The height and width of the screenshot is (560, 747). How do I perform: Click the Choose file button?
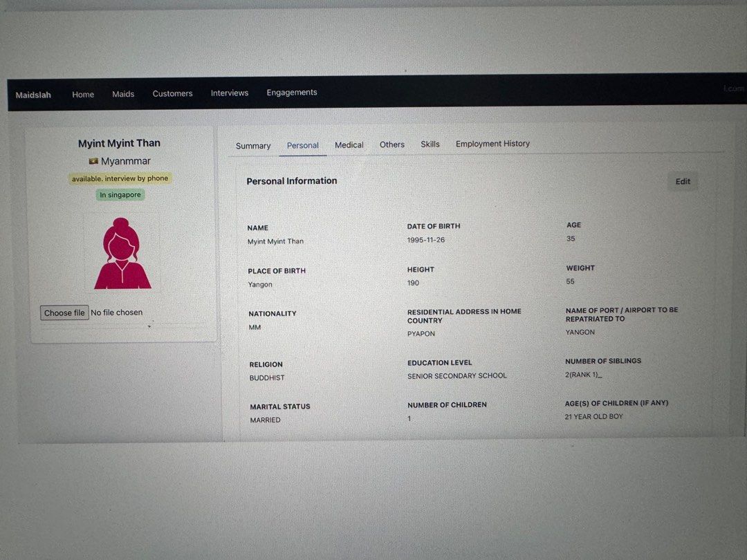pyautogui.click(x=64, y=313)
